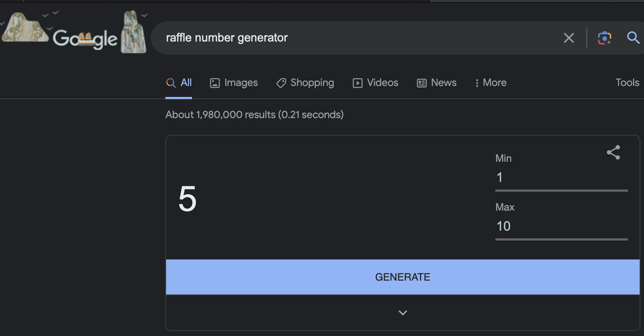Click the News newspaper icon
The height and width of the screenshot is (336, 644).
pos(421,83)
